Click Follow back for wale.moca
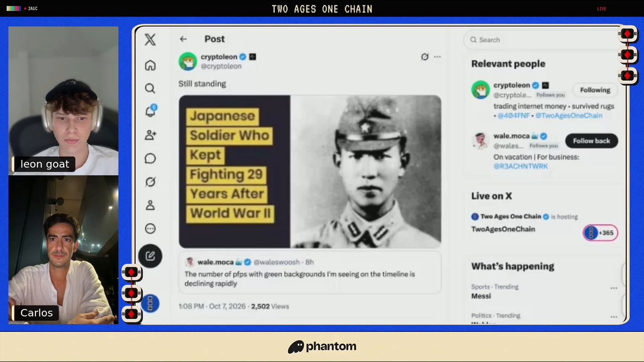644x362 pixels. pos(591,141)
